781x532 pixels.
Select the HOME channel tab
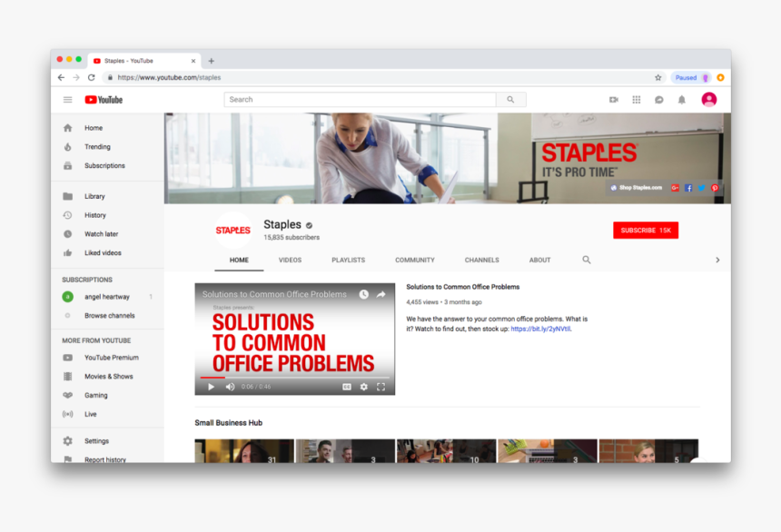[239, 260]
